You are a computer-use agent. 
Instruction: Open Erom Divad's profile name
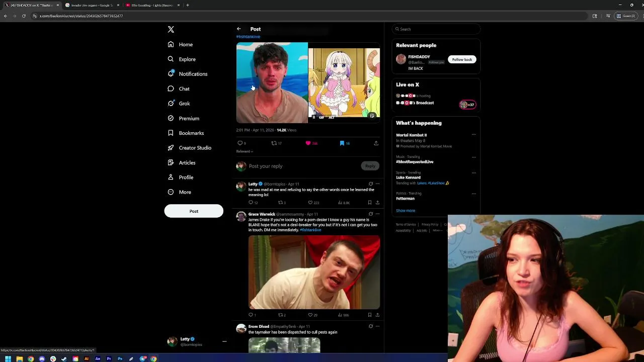(x=259, y=327)
